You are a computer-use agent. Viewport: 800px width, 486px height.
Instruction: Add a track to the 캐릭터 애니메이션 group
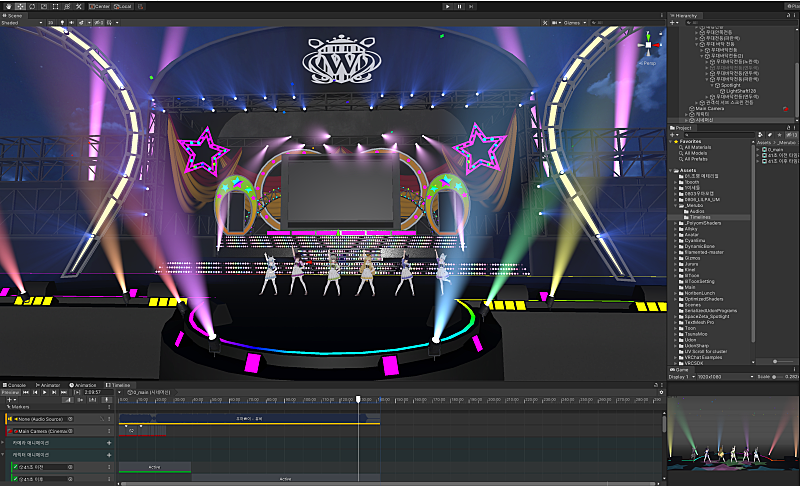pos(108,454)
